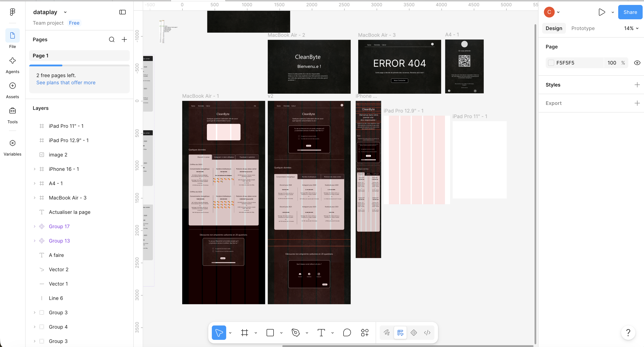Open the dataplay file name dropdown

65,12
